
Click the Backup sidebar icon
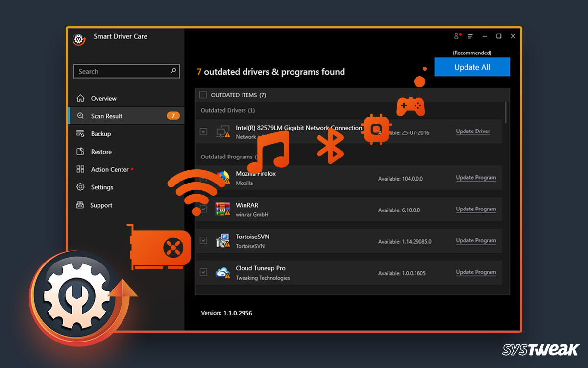click(81, 134)
